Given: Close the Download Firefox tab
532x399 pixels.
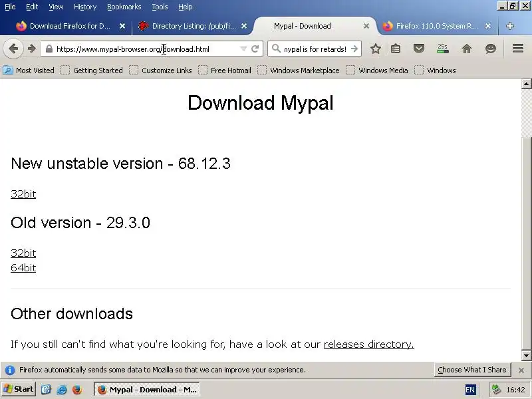Looking at the screenshot, I should click(122, 26).
